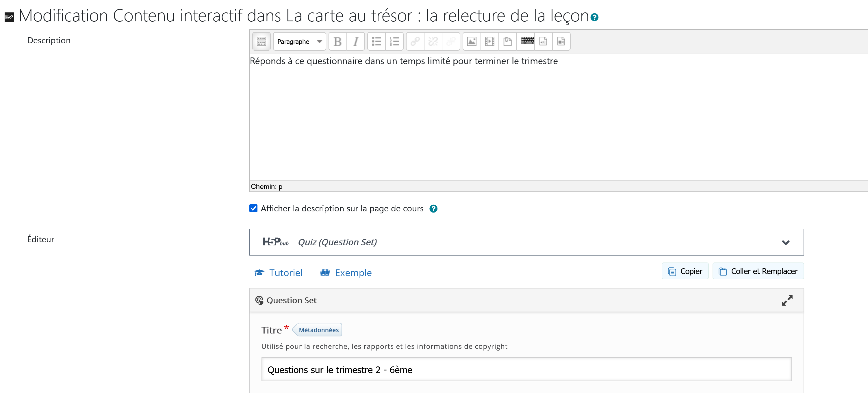
Task: Open help for display description option
Action: click(x=433, y=209)
